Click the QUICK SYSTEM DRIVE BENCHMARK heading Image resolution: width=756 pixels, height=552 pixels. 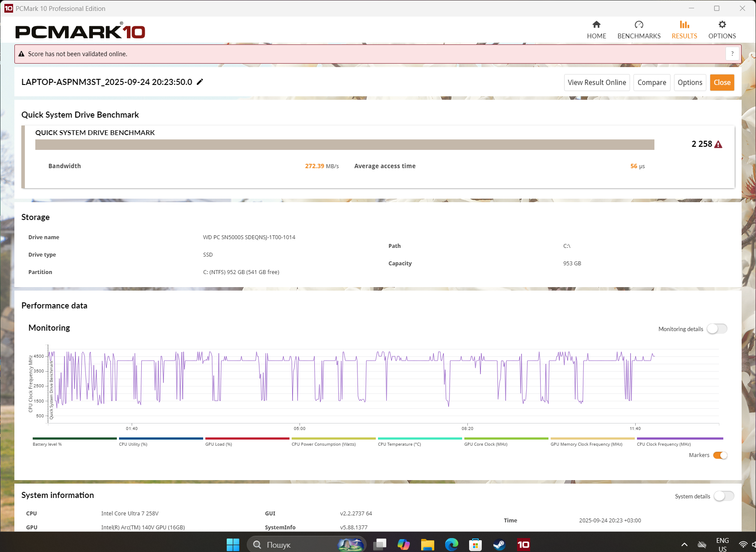tap(95, 133)
